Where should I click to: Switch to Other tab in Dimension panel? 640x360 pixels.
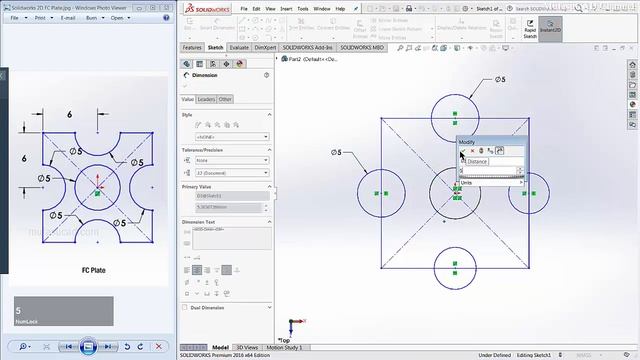(225, 99)
